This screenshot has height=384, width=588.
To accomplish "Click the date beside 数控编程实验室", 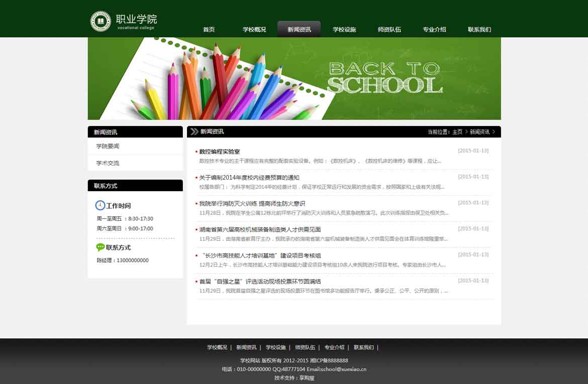I will [x=473, y=151].
